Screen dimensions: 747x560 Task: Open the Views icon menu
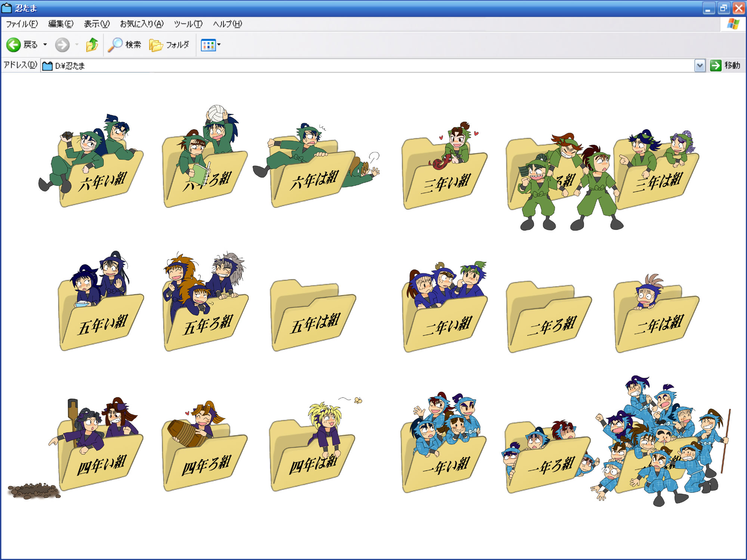(x=211, y=45)
